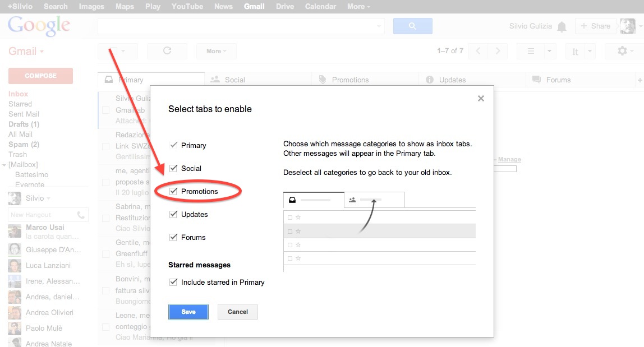Uncheck the Promotions checkbox in the dialog

click(174, 191)
